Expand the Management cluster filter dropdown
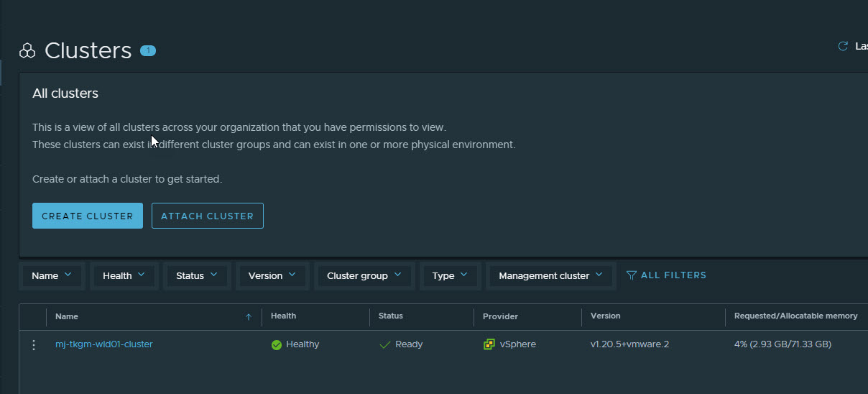 (x=550, y=276)
